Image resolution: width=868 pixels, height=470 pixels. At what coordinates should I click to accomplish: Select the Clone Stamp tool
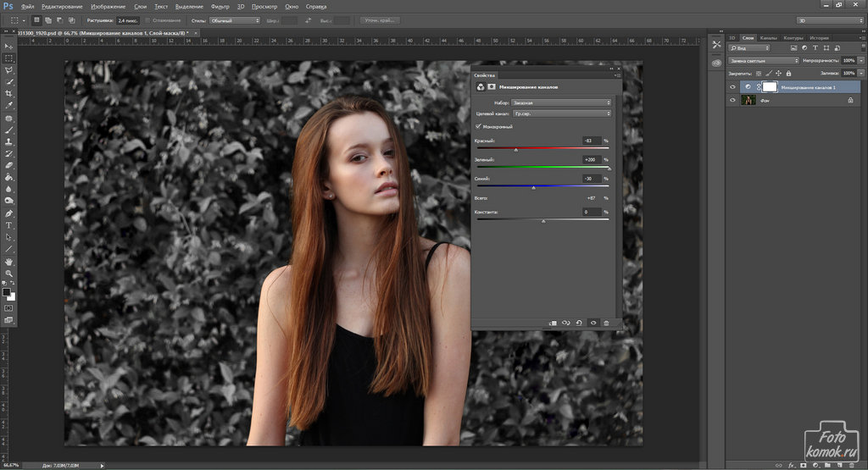coord(8,142)
